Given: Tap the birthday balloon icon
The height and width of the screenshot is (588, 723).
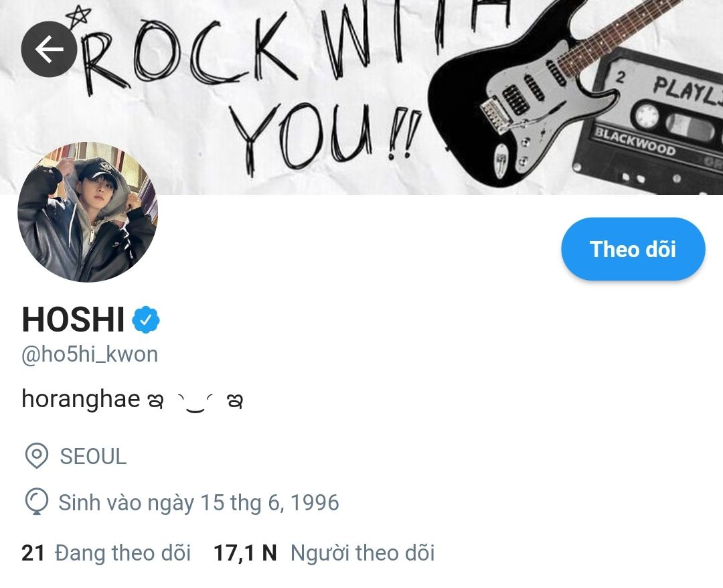Looking at the screenshot, I should [36, 502].
